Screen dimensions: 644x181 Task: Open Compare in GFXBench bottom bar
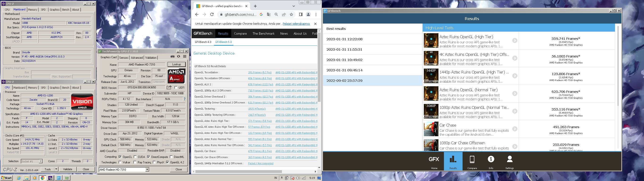pos(472,161)
